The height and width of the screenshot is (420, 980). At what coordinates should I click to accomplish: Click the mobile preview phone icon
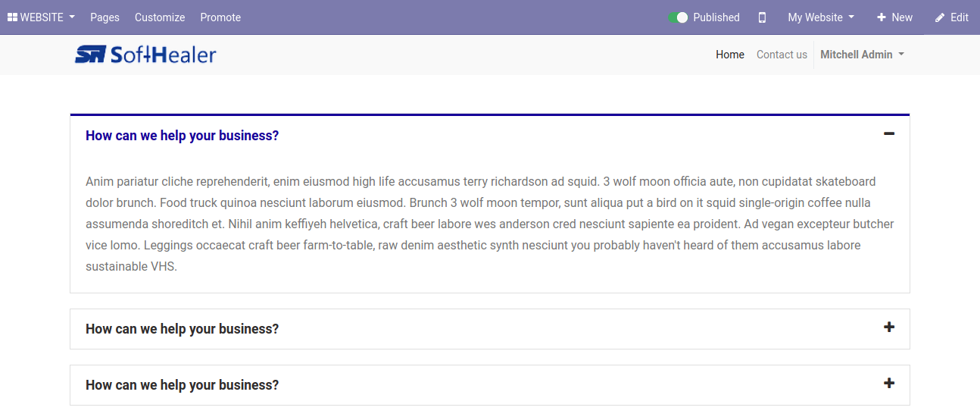762,17
